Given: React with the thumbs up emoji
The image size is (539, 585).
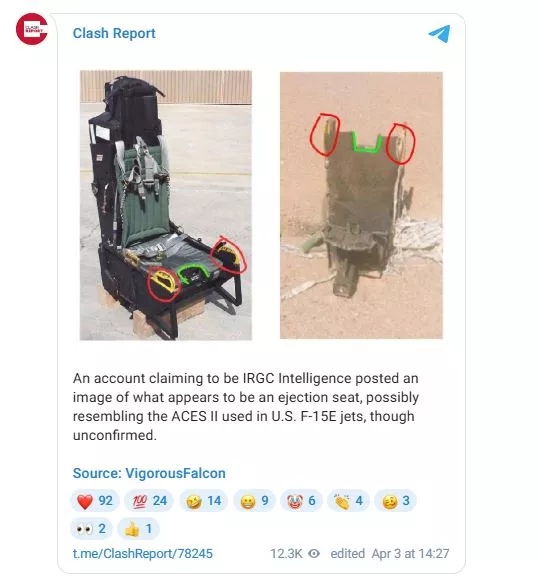Looking at the screenshot, I should (x=138, y=529).
